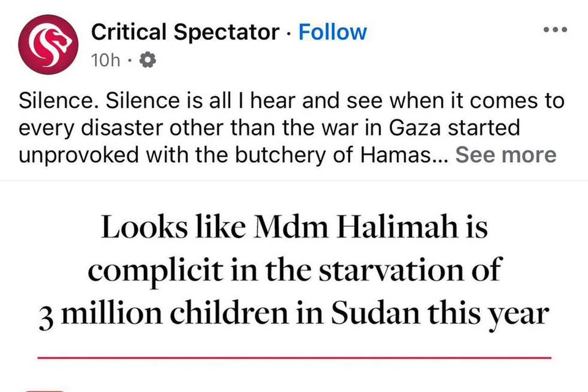The image size is (588, 392).
Task: Click the ellipsis after 'Hamas' in caption
Action: tap(441, 156)
